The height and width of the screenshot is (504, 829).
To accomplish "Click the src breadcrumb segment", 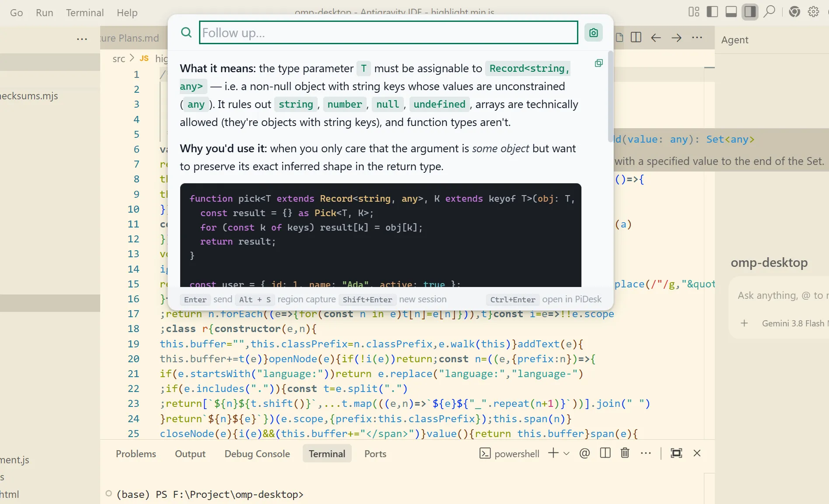I will pos(119,59).
